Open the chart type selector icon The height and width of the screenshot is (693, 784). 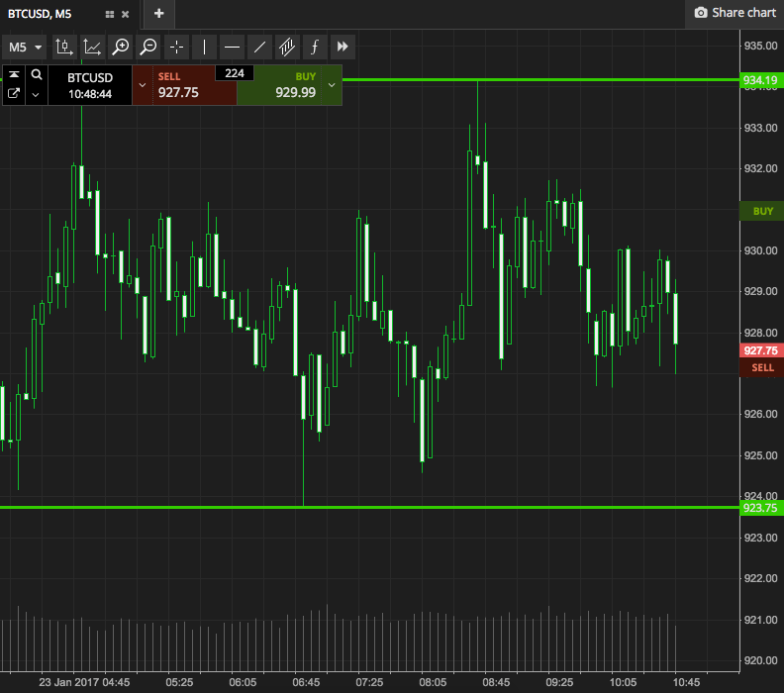click(x=63, y=47)
